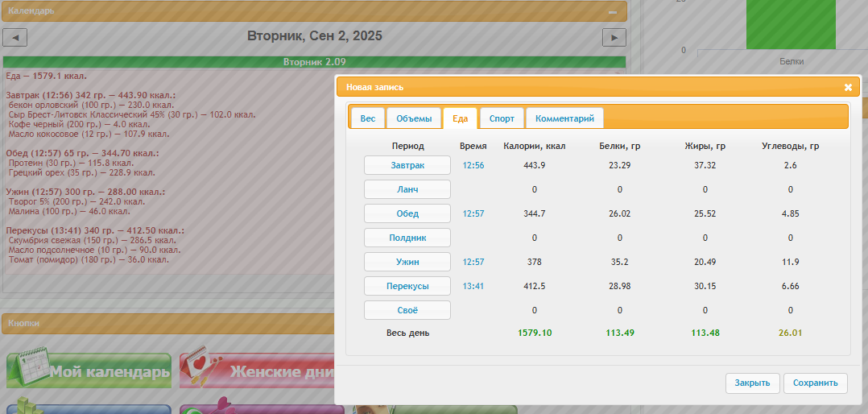Select the Еда tab
This screenshot has height=414, width=868.
(x=461, y=118)
